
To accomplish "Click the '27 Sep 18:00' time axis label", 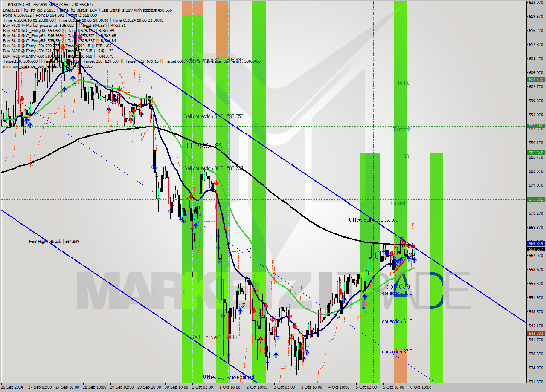I will pyautogui.click(x=67, y=388).
